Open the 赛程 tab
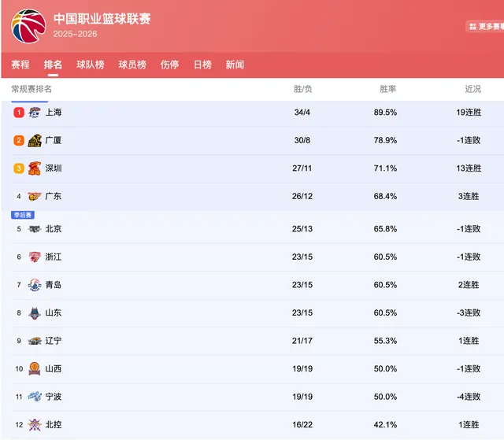The height and width of the screenshot is (440, 504). 20,65
